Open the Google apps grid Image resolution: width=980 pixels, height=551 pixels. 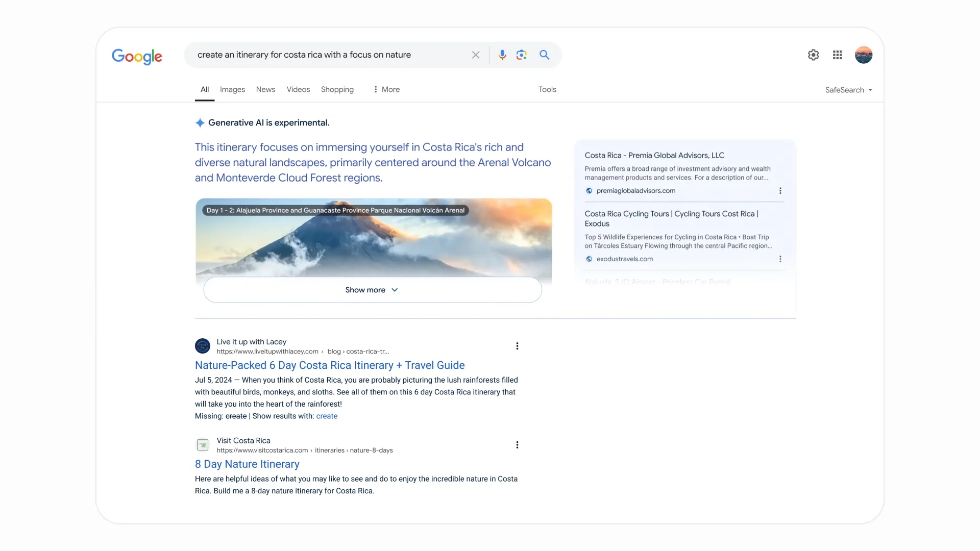[837, 55]
